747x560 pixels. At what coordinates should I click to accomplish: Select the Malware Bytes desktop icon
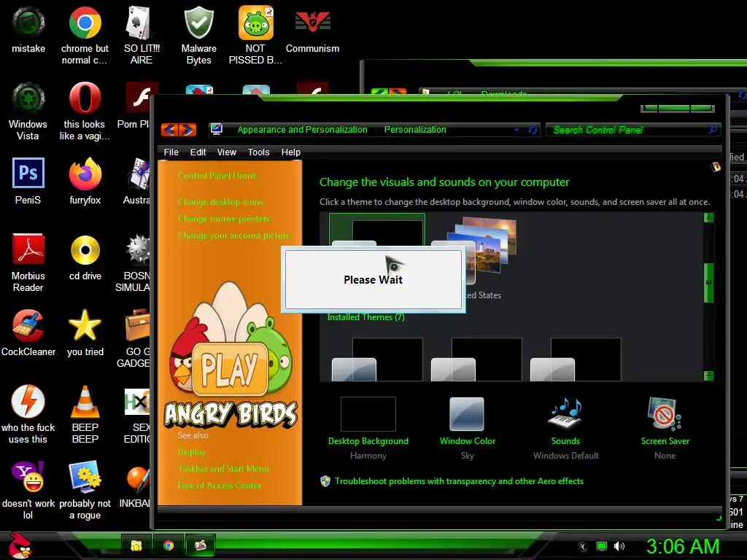click(x=198, y=35)
